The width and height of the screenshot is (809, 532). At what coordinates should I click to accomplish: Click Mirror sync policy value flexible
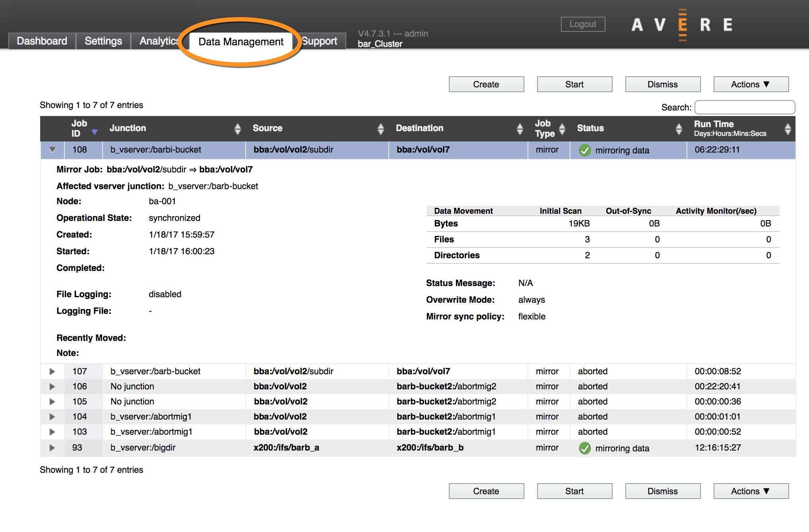(532, 316)
